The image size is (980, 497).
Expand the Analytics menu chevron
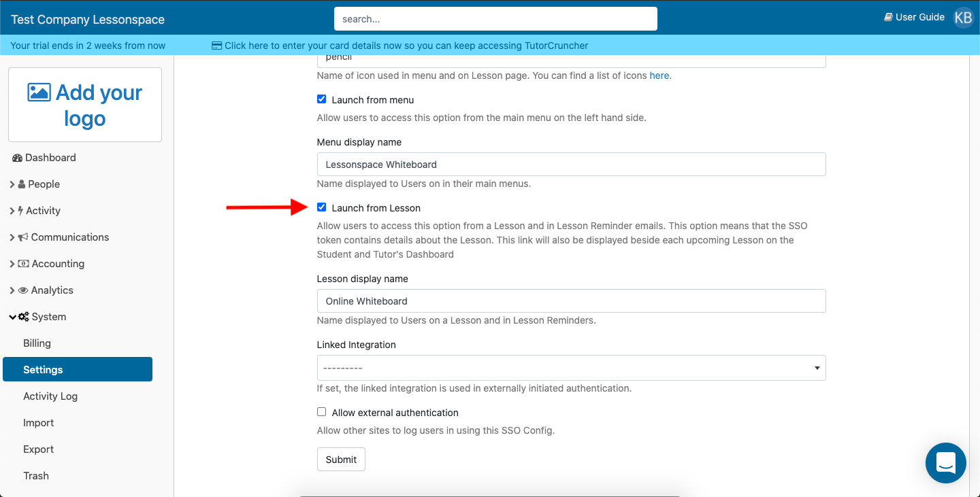pyautogui.click(x=12, y=290)
